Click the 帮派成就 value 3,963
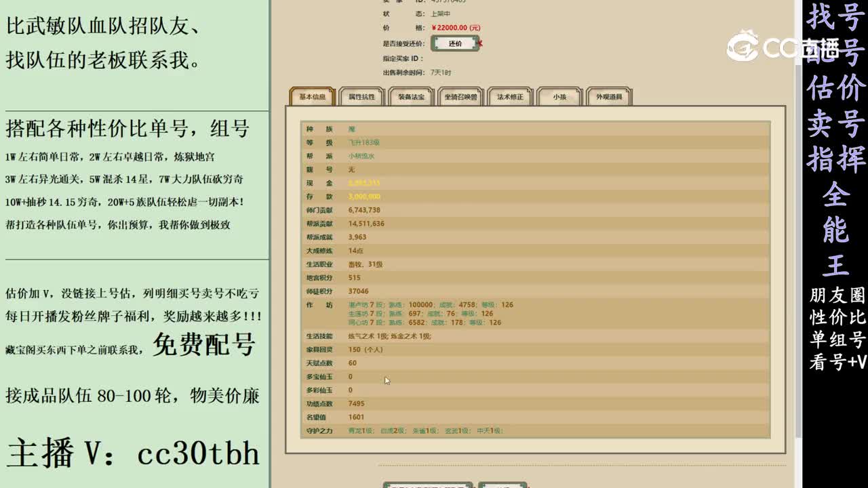Viewport: 868px width, 488px height. (357, 237)
